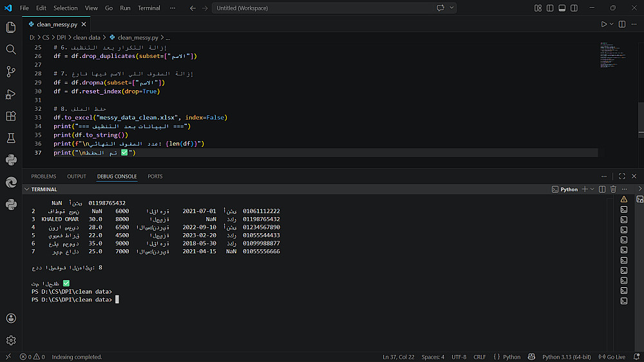Kill terminal with the trash icon
644x362 pixels.
click(x=613, y=189)
